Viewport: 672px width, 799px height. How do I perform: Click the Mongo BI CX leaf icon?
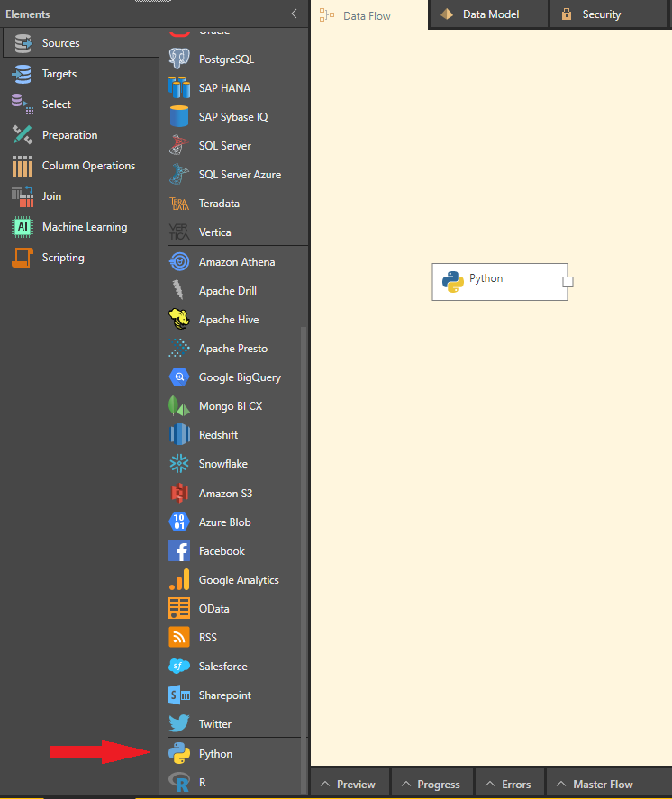[x=179, y=406]
